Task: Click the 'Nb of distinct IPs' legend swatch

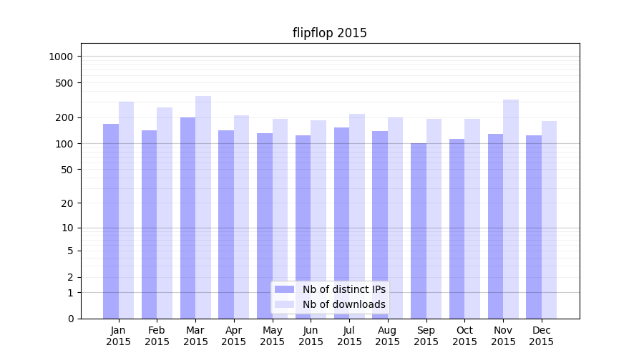Action: click(284, 289)
